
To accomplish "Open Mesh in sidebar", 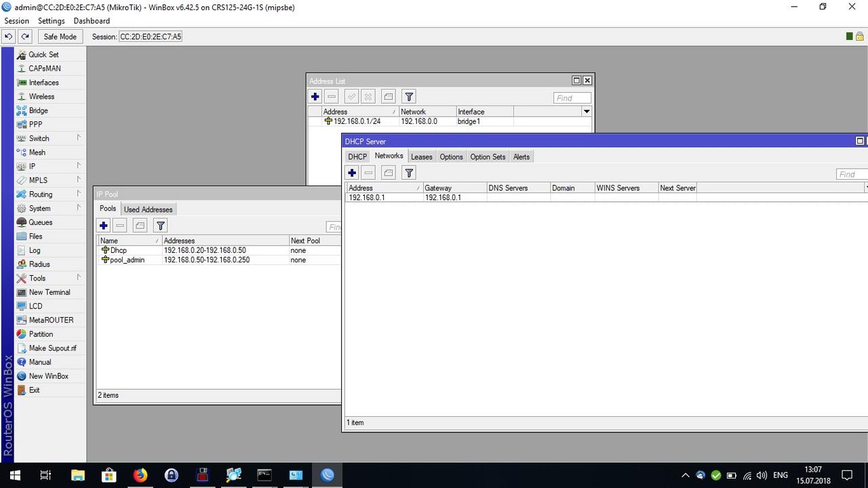I will click(37, 152).
